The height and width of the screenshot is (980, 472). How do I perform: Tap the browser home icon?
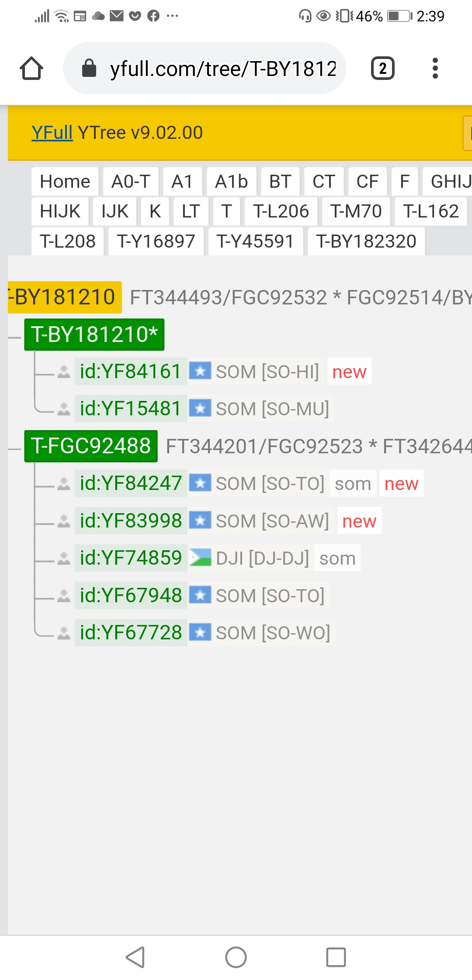tap(31, 69)
